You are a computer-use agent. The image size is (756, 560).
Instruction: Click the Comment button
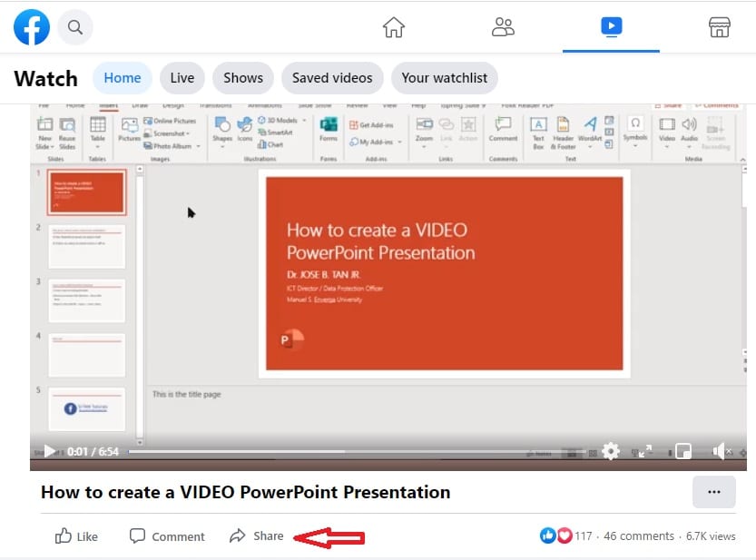pyautogui.click(x=167, y=535)
